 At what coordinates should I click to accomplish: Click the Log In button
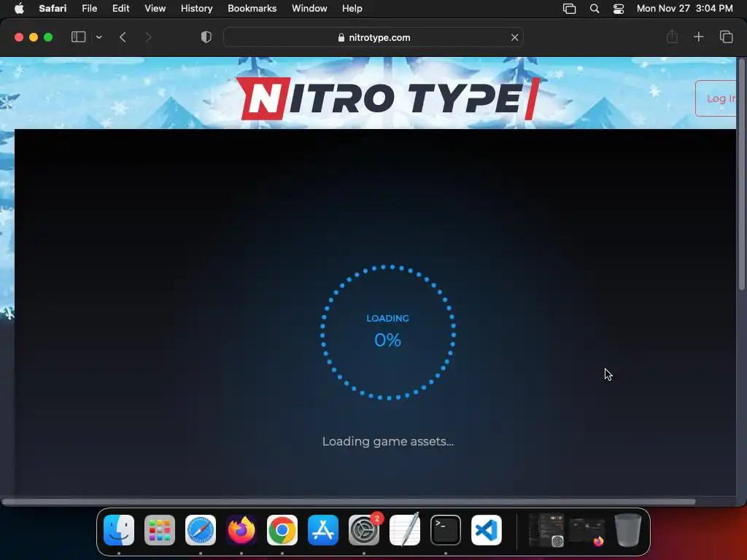click(716, 98)
